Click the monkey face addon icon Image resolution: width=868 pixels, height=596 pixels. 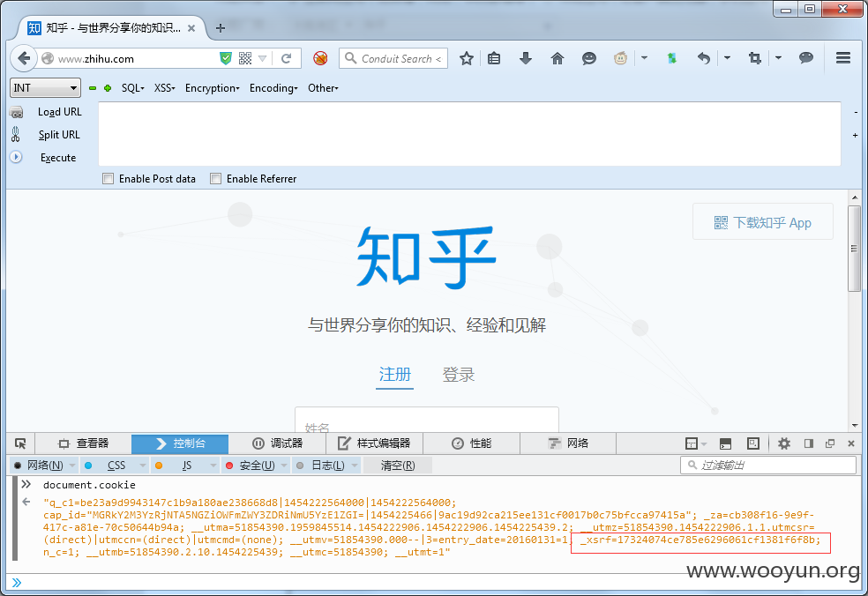coord(620,58)
